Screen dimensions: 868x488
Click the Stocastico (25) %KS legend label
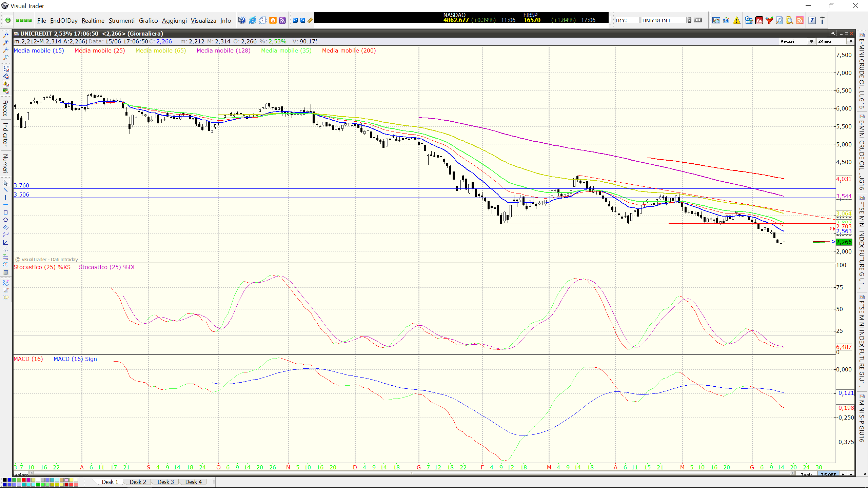click(x=42, y=267)
